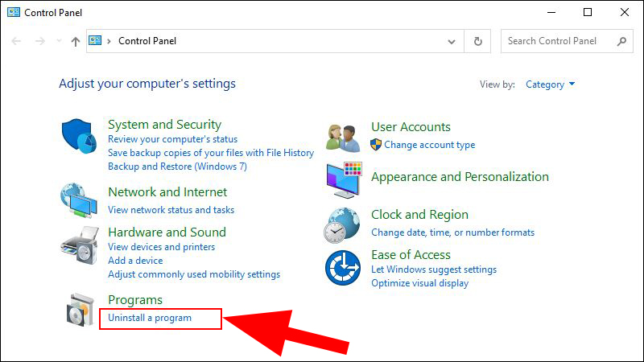The image size is (644, 362).
Task: Maximize the Control Panel window
Action: coord(588,12)
